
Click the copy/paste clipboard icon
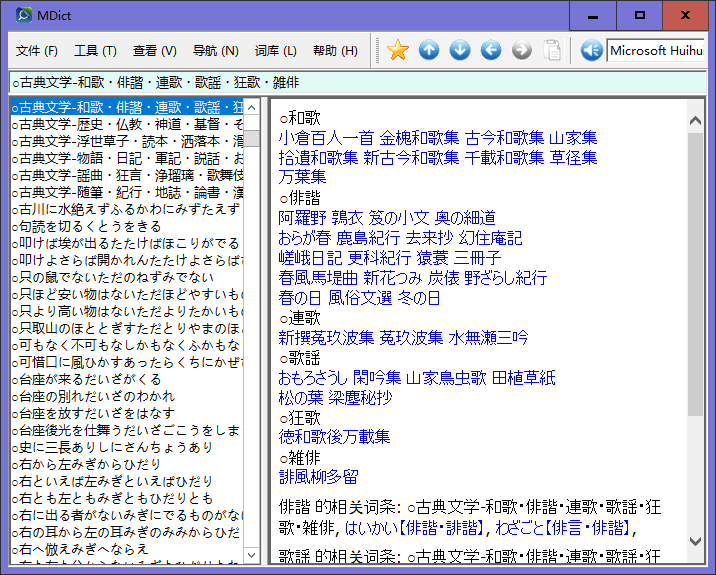point(553,50)
